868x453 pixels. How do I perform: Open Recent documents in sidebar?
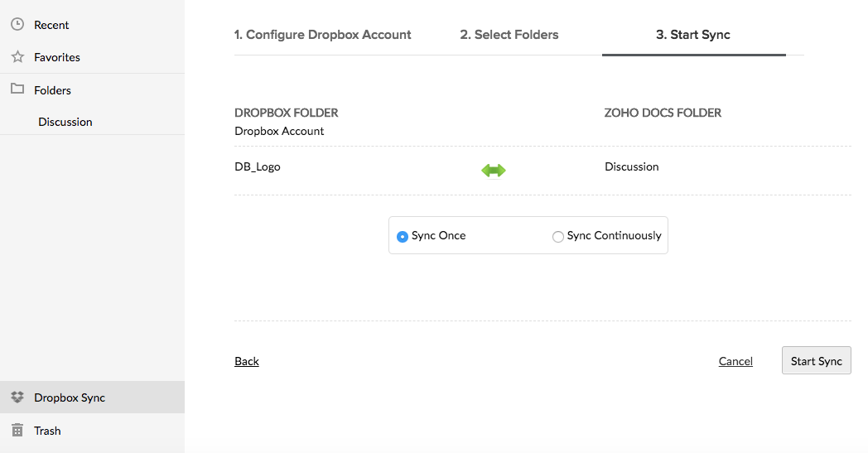(51, 25)
